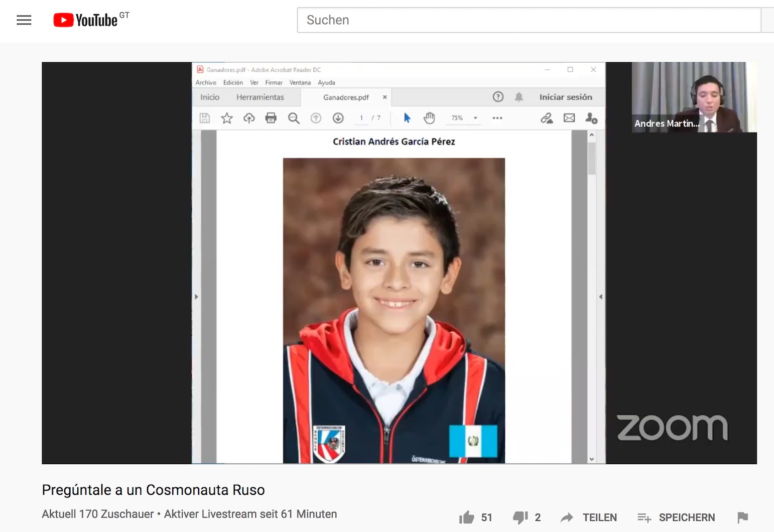Select the hand pan tool
This screenshot has width=774, height=532.
point(429,118)
